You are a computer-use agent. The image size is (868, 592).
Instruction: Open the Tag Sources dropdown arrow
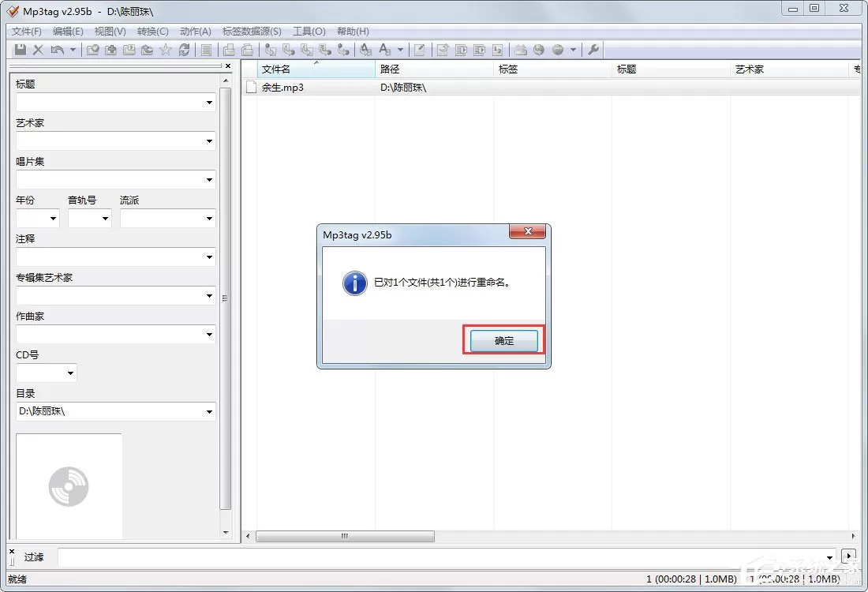(x=573, y=50)
